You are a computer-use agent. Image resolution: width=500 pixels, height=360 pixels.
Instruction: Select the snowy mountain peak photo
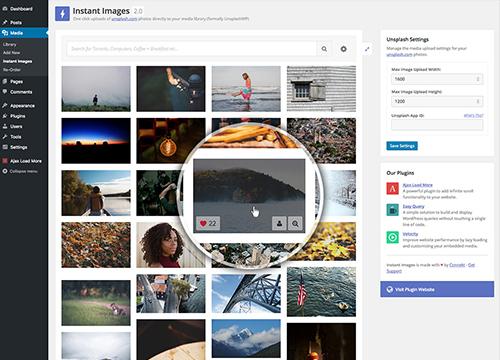coord(246,339)
